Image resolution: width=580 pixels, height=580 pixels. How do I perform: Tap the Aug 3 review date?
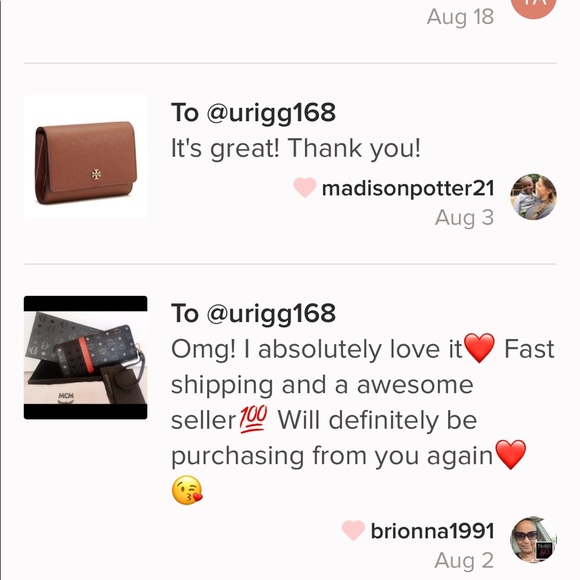tap(464, 218)
